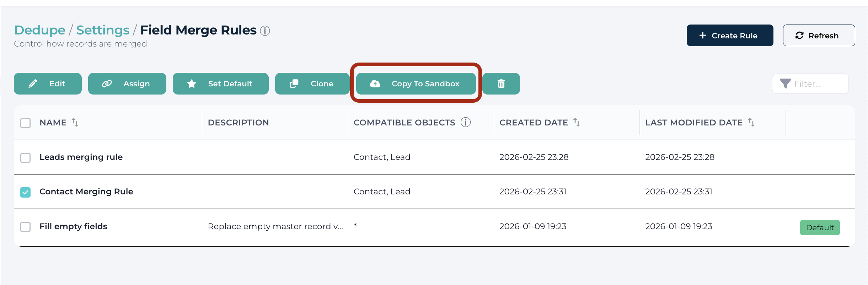This screenshot has height=285, width=868.
Task: Sort by Last Modified Date using the arrows icon
Action: coord(751,122)
